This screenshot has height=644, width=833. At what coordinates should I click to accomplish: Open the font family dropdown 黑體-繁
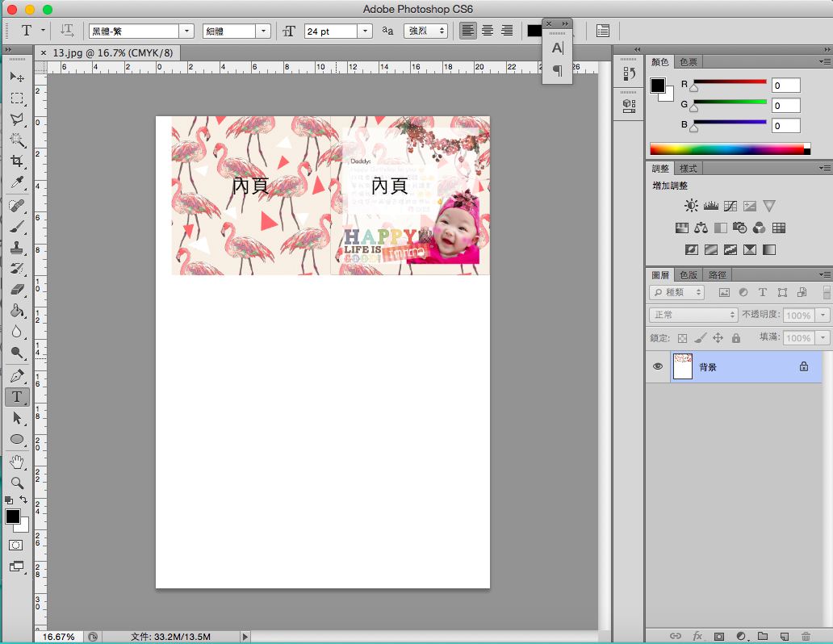point(188,31)
